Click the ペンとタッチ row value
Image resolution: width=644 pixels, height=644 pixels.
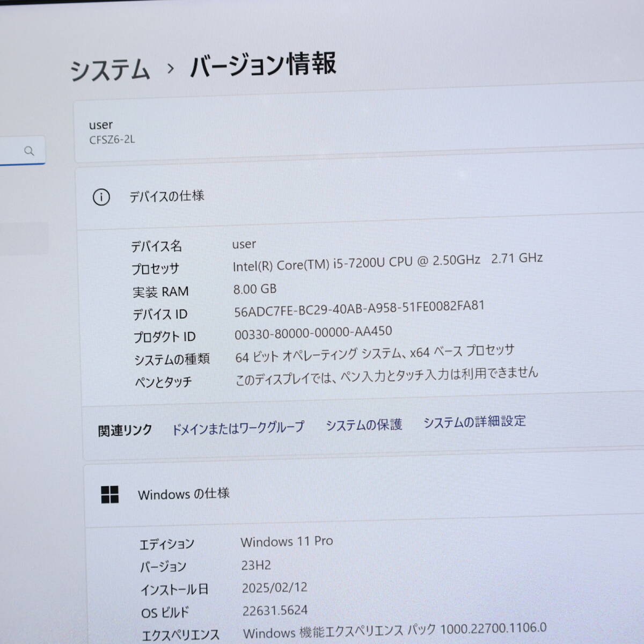coord(386,375)
